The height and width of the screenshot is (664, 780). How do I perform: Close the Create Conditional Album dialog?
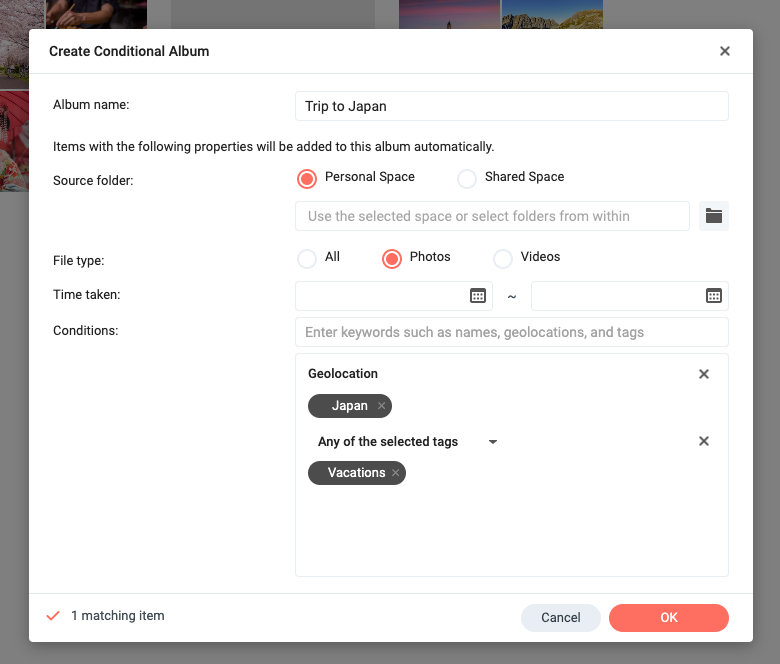(725, 51)
